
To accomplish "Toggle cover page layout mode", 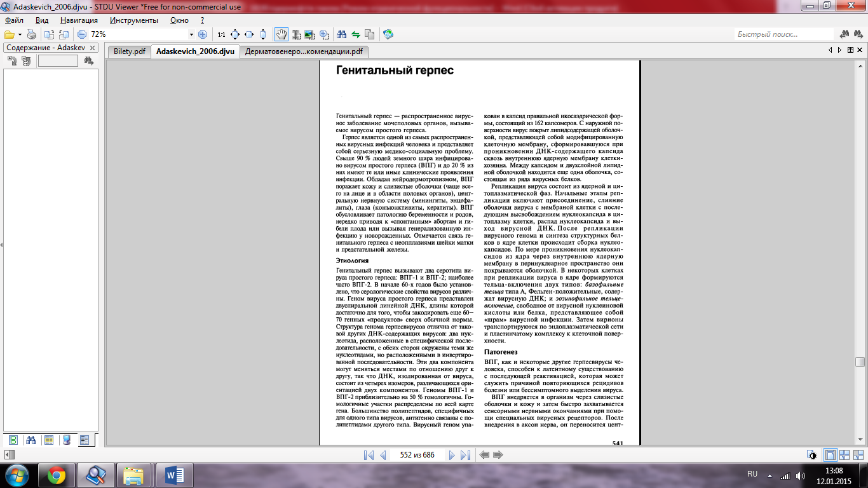I will [858, 455].
